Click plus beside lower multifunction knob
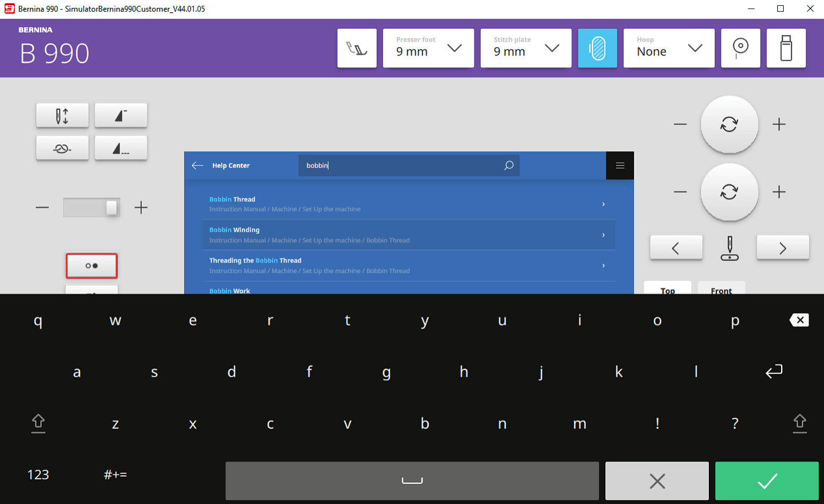Screen dimensions: 824x504 pos(779,192)
